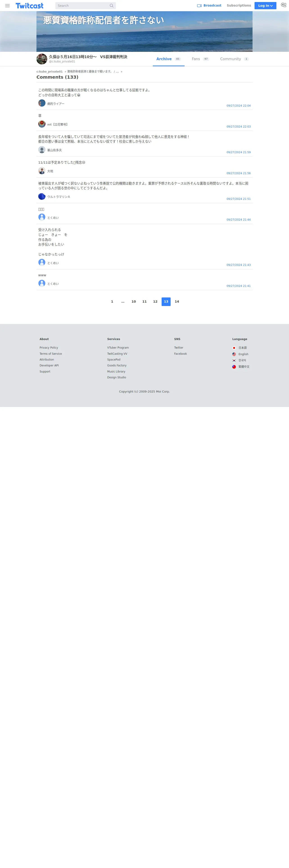Open username mt【立花零号】
Viewport: 289px width, 868px height.
pyautogui.click(x=58, y=125)
